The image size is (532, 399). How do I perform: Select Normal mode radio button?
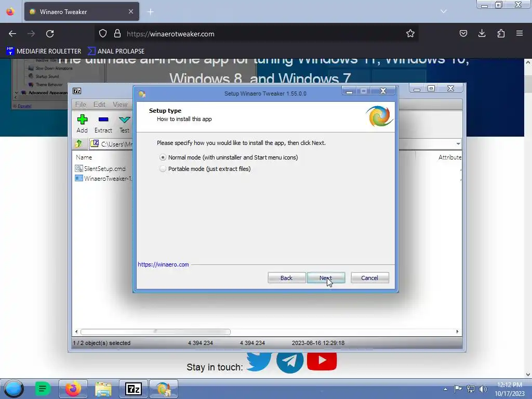point(163,157)
